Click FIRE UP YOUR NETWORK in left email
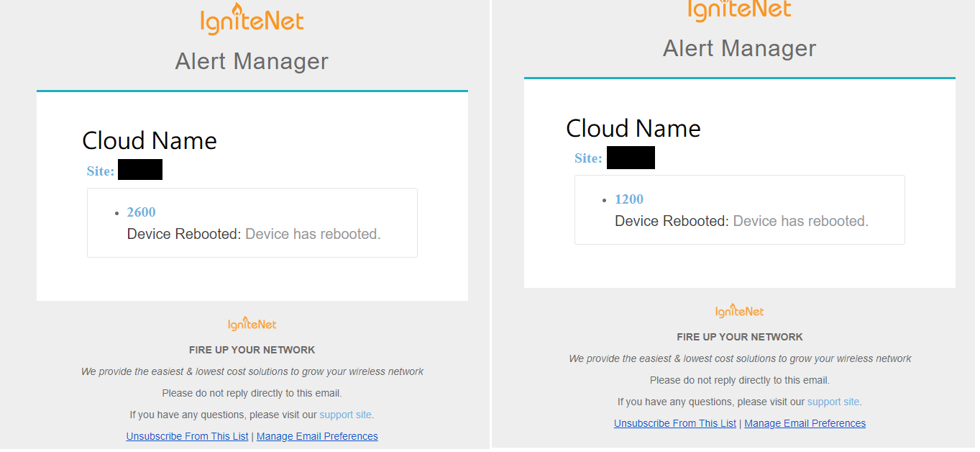Image resolution: width=980 pixels, height=452 pixels. 252,350
